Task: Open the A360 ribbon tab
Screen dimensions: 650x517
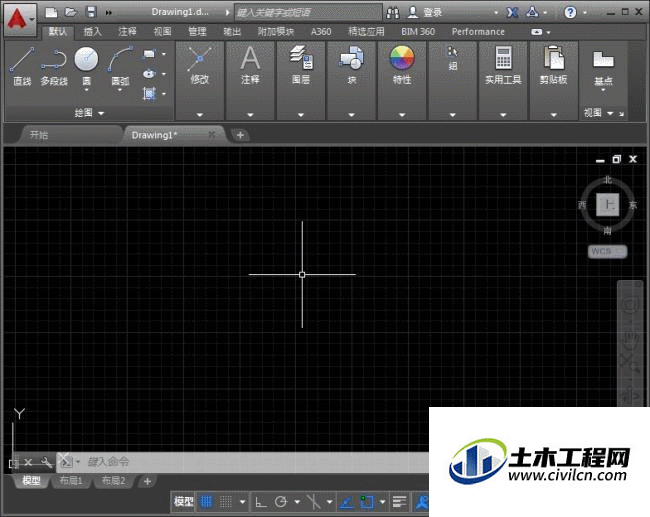Action: [x=321, y=32]
